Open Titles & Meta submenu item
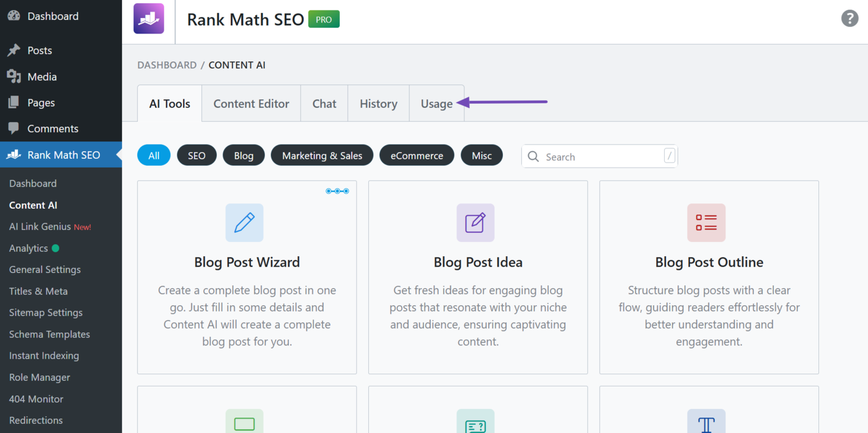Screen dimensions: 868x433 (38, 291)
